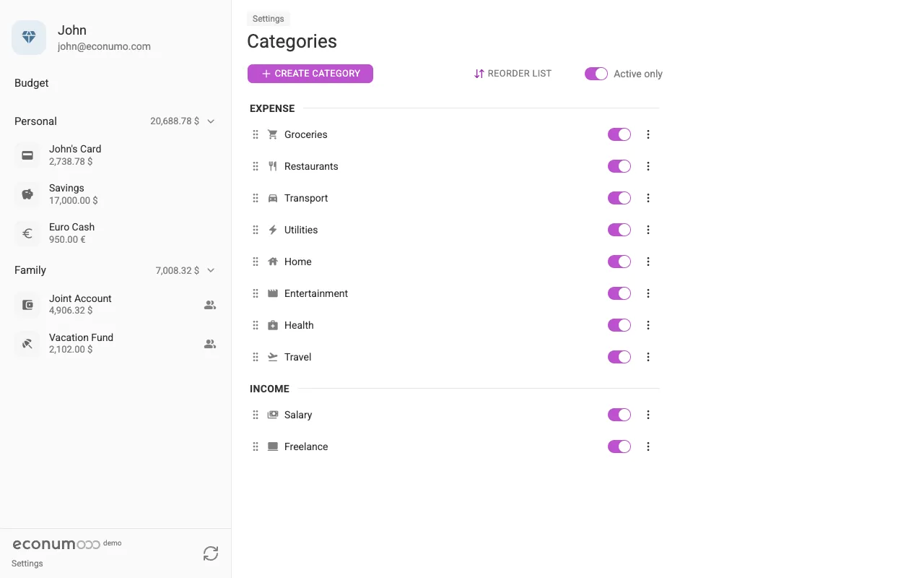
Task: Open the Settings link at sidebar bottom
Action: [27, 564]
